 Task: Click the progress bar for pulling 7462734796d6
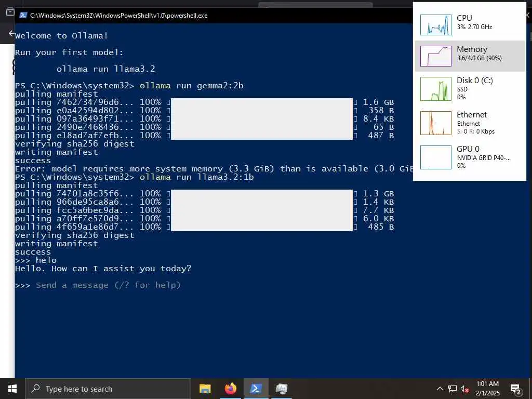tap(262, 102)
